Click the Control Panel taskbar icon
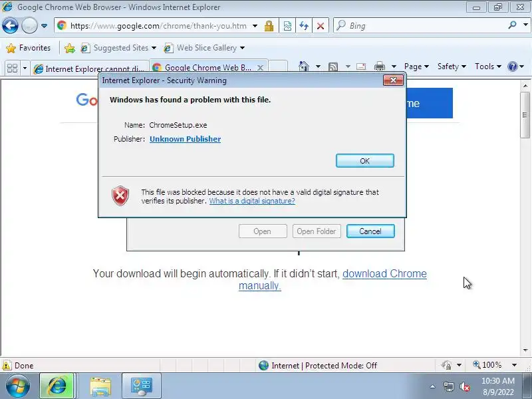Viewport: 532px width, 399px height. pyautogui.click(x=141, y=386)
